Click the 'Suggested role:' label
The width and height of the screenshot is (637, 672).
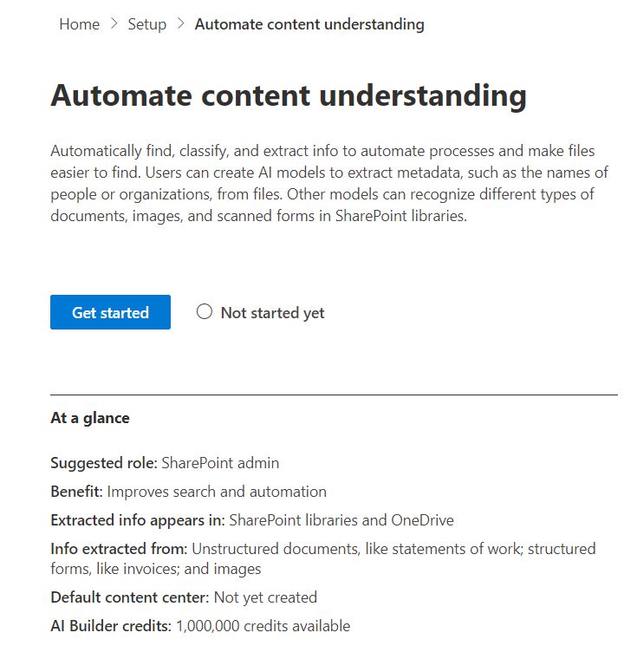pyautogui.click(x=104, y=463)
